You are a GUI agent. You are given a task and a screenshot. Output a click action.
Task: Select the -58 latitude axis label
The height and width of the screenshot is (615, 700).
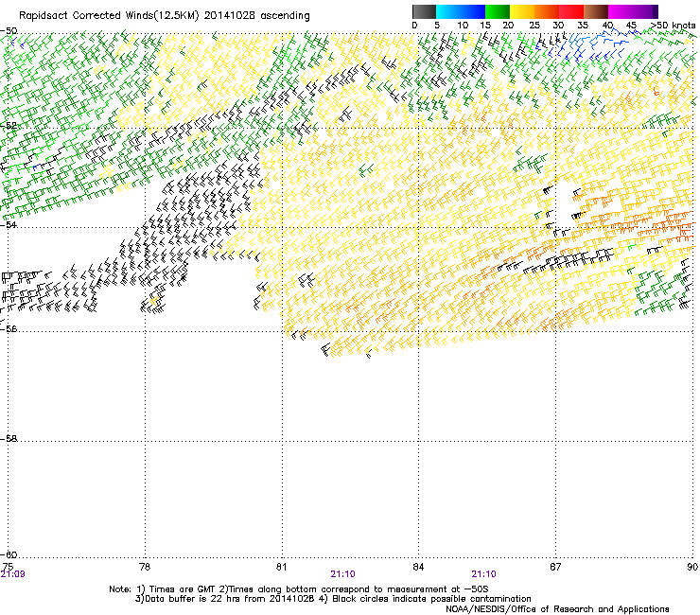(x=9, y=439)
